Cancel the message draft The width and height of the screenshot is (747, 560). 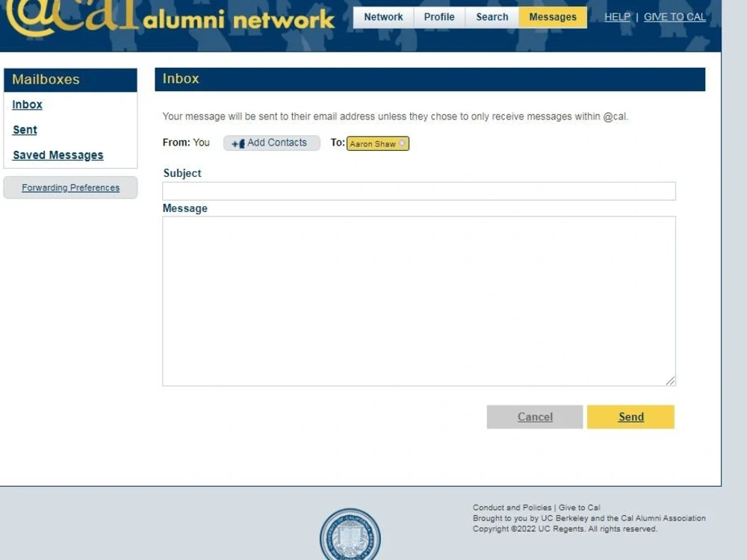tap(535, 417)
